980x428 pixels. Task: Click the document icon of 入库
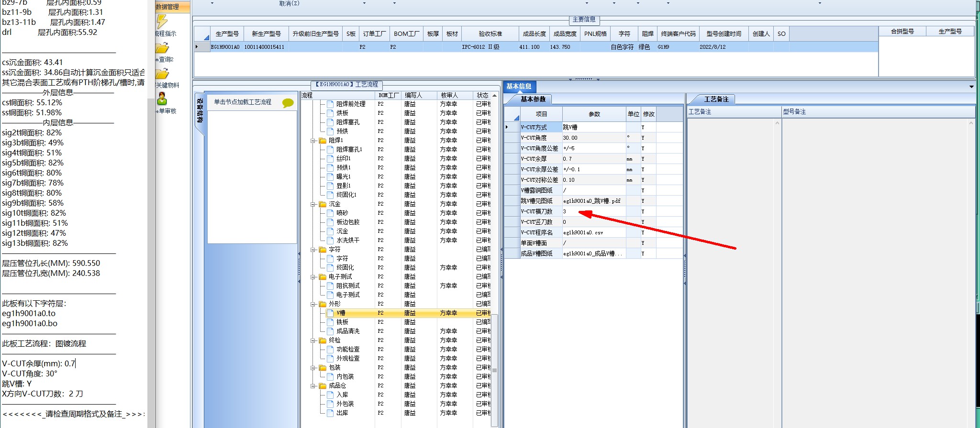pyautogui.click(x=330, y=395)
